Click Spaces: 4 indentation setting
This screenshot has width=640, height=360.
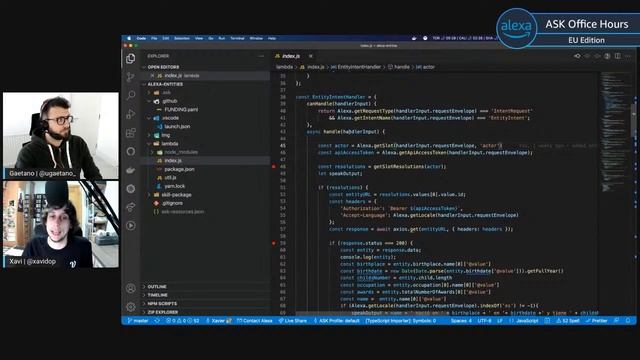[461, 321]
